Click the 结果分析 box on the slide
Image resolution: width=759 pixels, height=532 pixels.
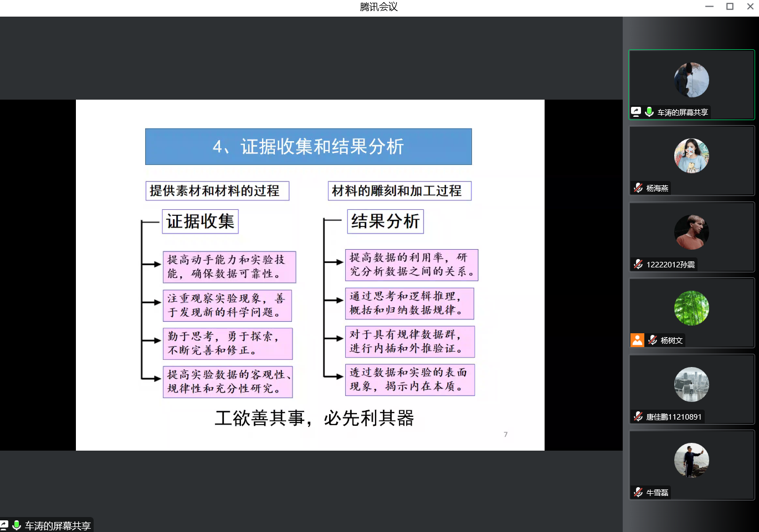point(385,221)
